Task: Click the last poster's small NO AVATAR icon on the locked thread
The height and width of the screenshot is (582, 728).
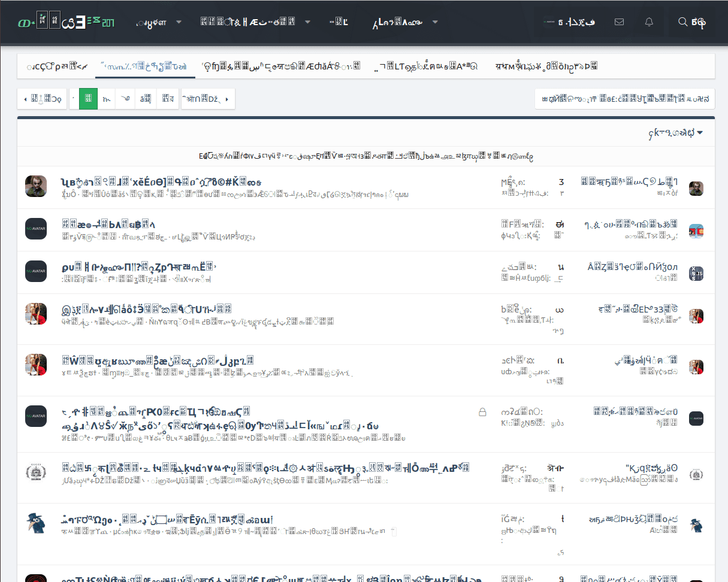Action: [x=696, y=419]
